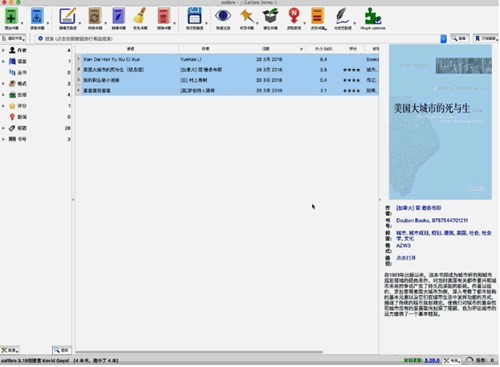Click the horizontal scrollbar under book list

pyautogui.click(x=199, y=351)
